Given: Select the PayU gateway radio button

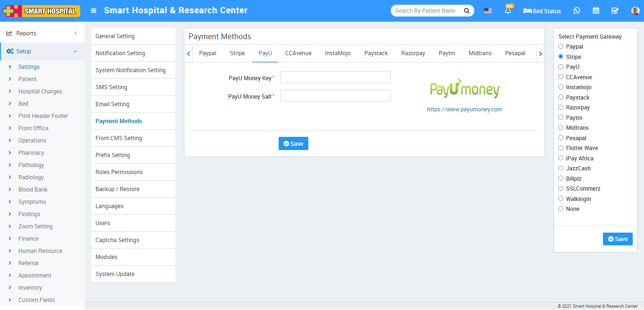Looking at the screenshot, I should 561,67.
